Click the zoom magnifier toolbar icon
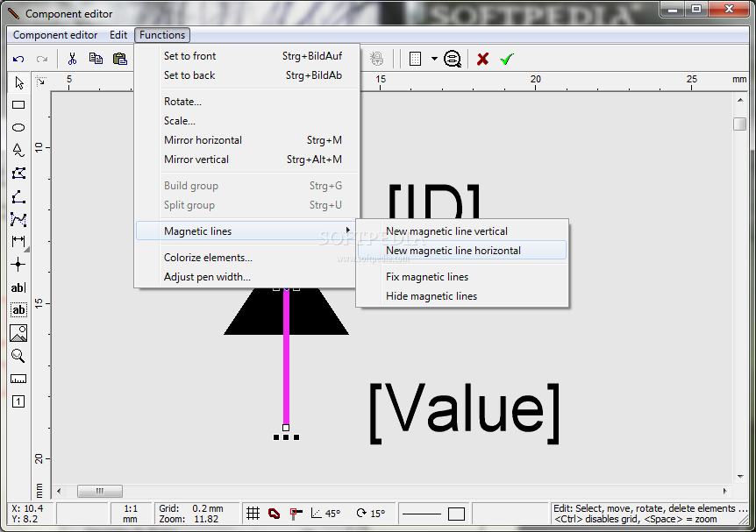The height and width of the screenshot is (532, 756). point(453,59)
